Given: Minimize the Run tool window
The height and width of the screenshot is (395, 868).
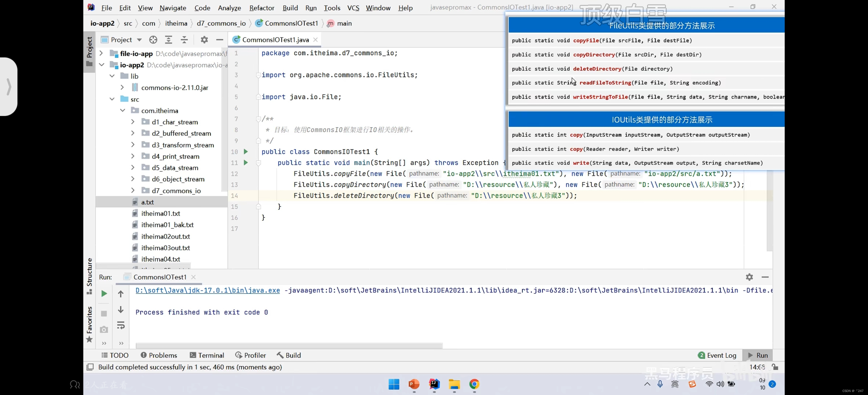Looking at the screenshot, I should pyautogui.click(x=765, y=277).
